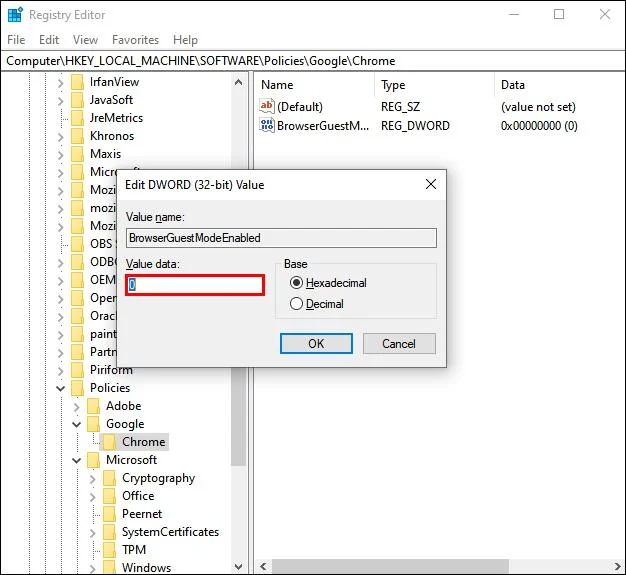Open the Edit menu

(49, 40)
